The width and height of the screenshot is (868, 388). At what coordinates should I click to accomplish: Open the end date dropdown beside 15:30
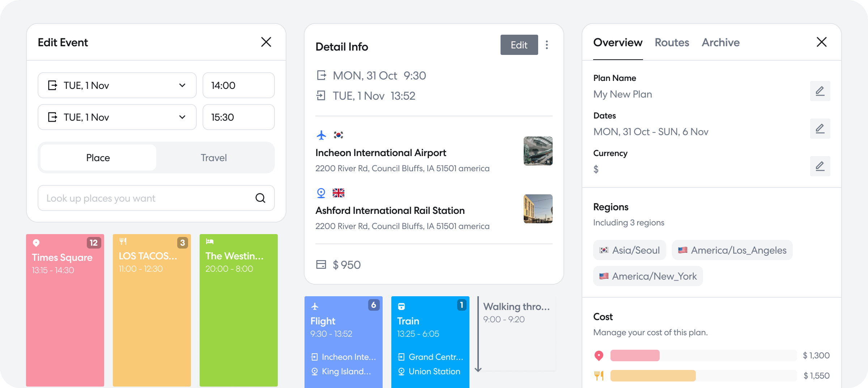point(117,117)
